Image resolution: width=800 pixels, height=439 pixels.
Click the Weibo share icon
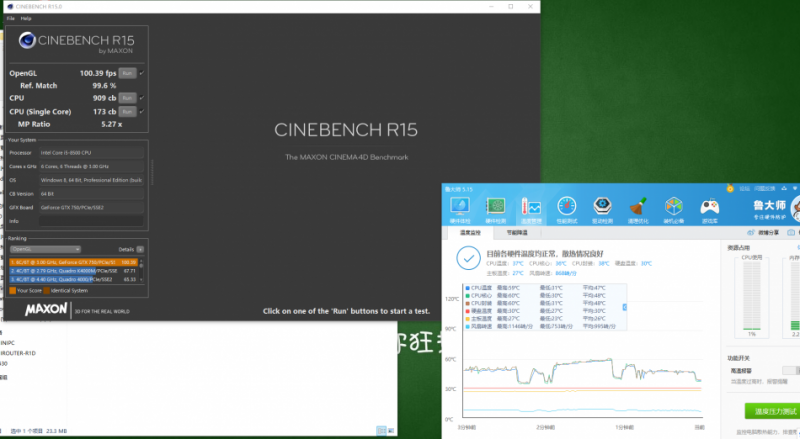751,233
